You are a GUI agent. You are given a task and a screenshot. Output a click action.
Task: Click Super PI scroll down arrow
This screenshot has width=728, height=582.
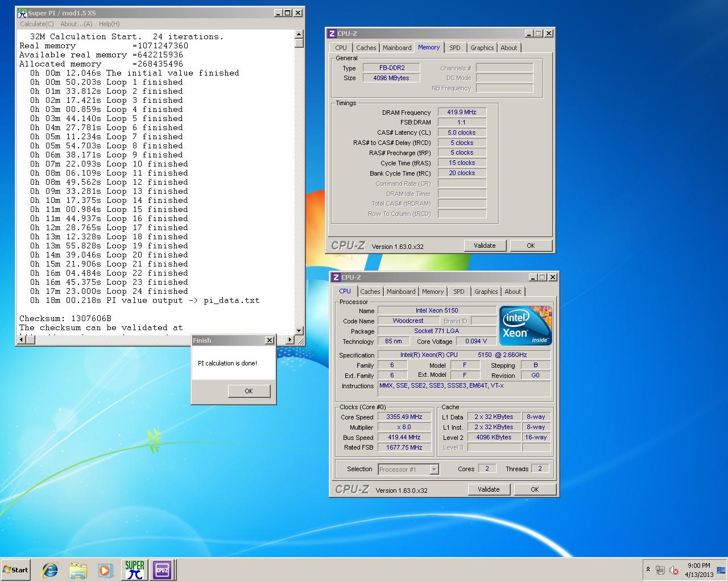(x=299, y=330)
